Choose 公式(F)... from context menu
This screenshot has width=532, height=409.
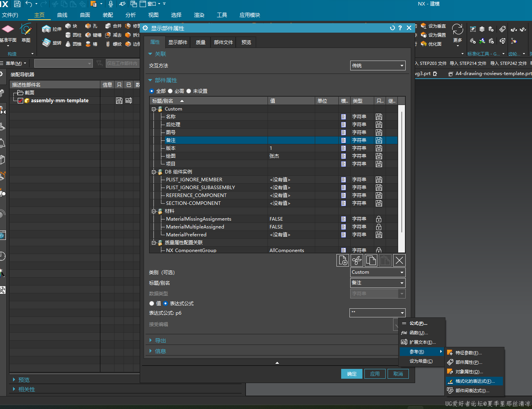(422, 323)
